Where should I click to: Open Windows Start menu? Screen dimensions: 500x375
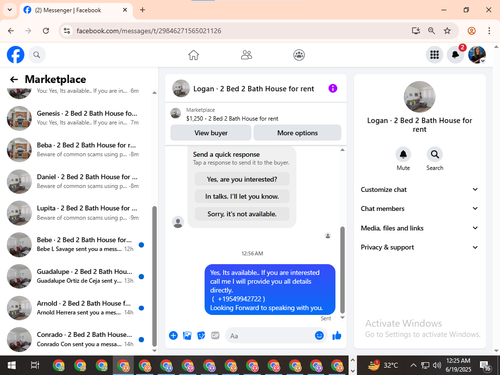click(12, 365)
